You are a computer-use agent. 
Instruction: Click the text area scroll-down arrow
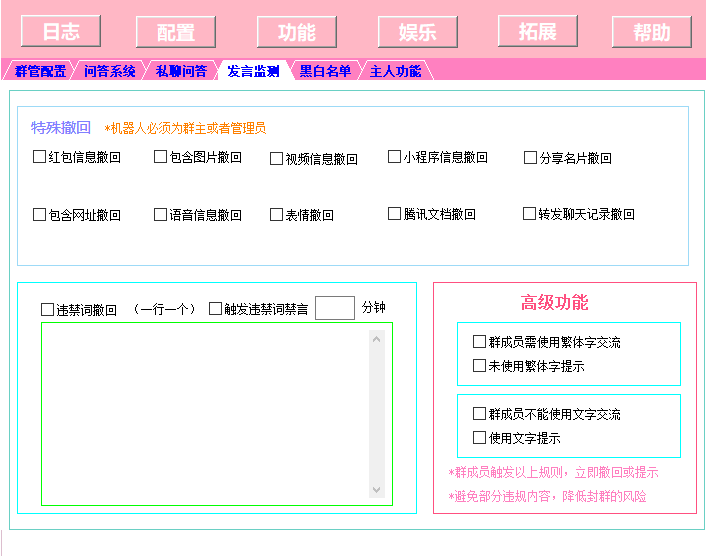pos(377,490)
